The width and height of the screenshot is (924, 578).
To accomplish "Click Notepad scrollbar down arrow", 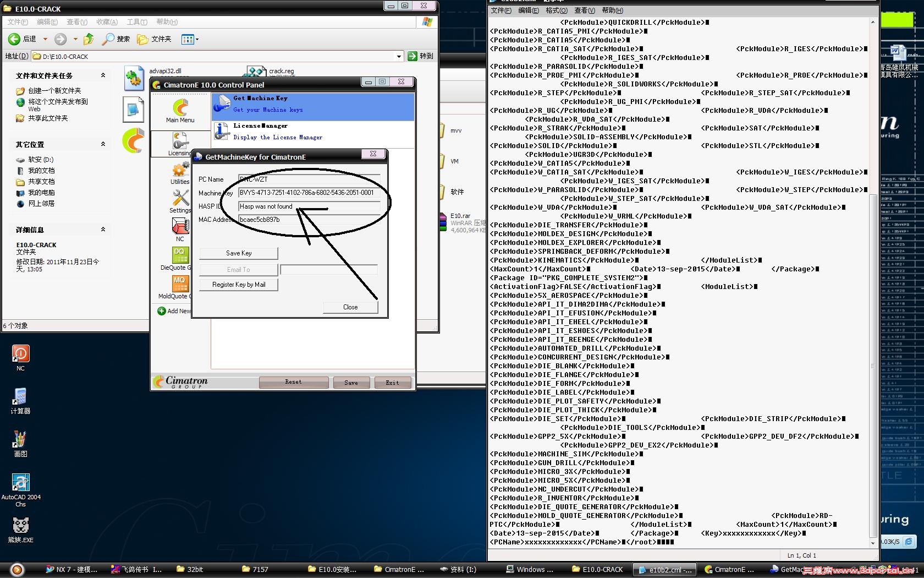I will coord(873,543).
